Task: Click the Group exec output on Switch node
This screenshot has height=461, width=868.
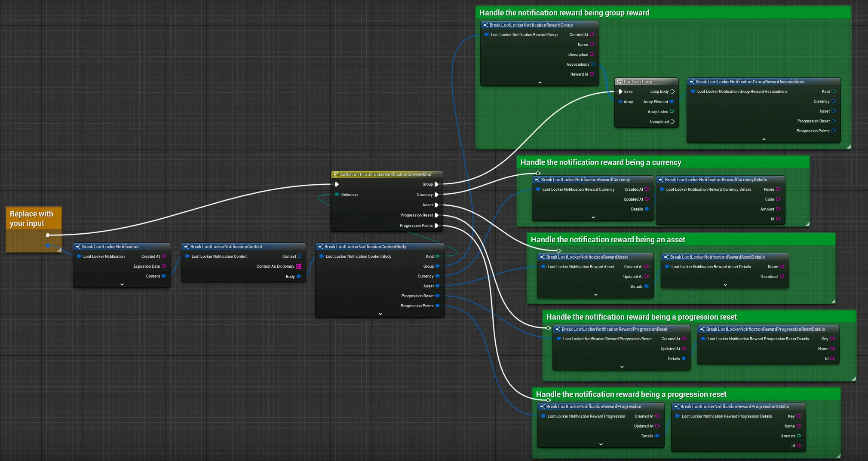Action: tap(436, 184)
